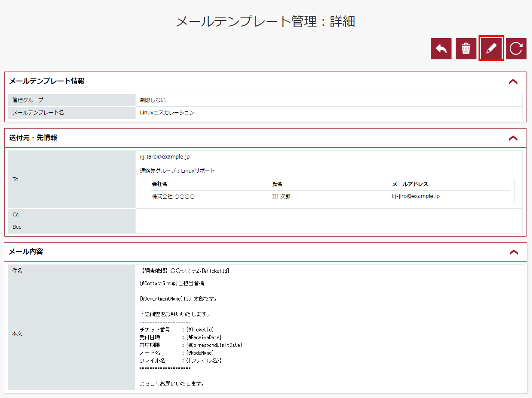Click the メールアドレス column header

(410, 184)
